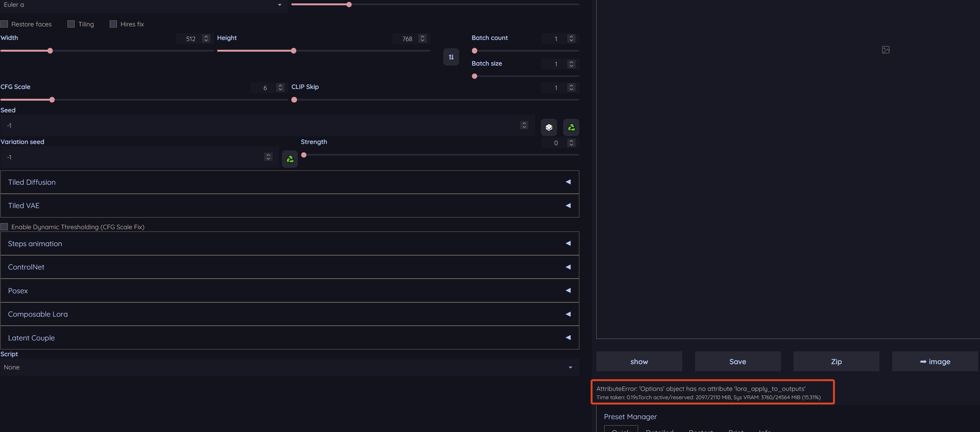
Task: Enable Dynamic Thresholding CFG Scale Fix checkbox
Action: [x=5, y=227]
